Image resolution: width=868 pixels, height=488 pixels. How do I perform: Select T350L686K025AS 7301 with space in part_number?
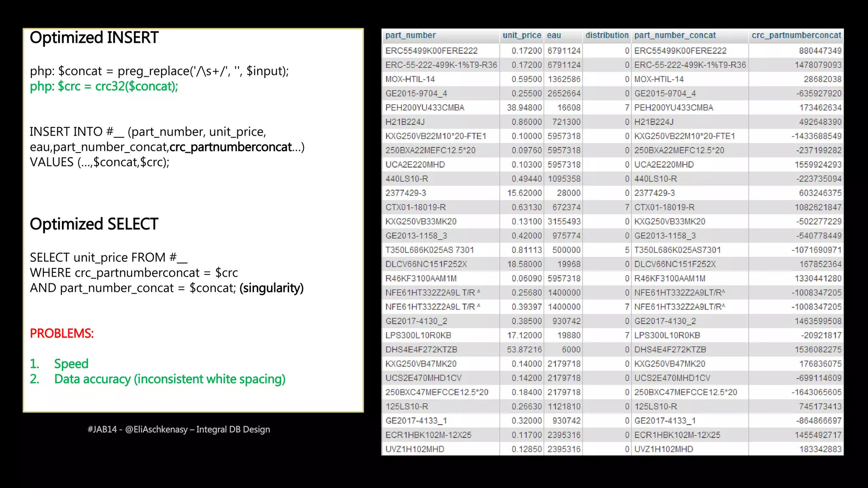[x=430, y=250]
